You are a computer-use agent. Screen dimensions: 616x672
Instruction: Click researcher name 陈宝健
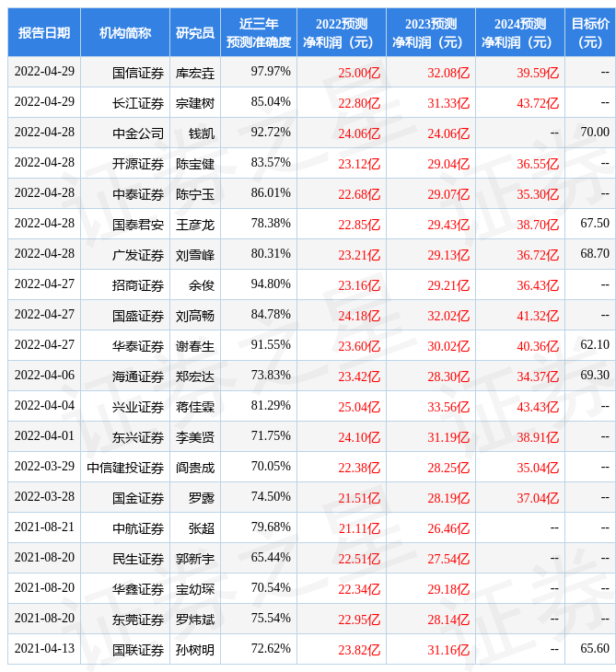195,164
